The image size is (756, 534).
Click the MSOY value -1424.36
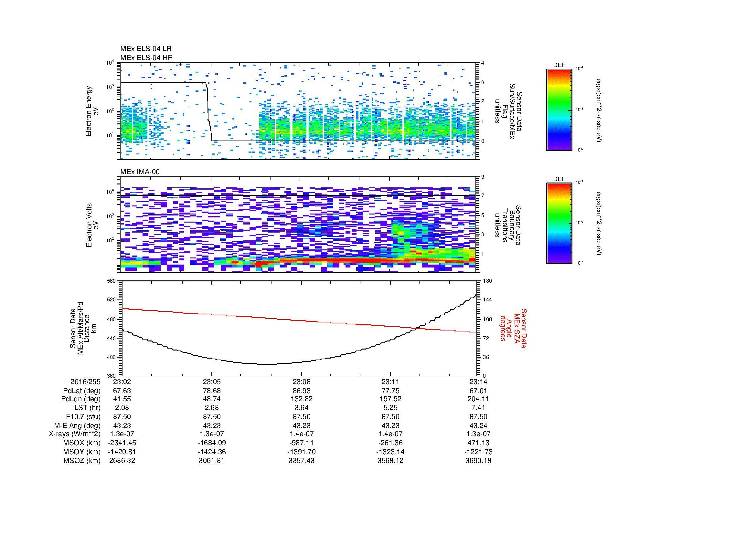point(212,452)
